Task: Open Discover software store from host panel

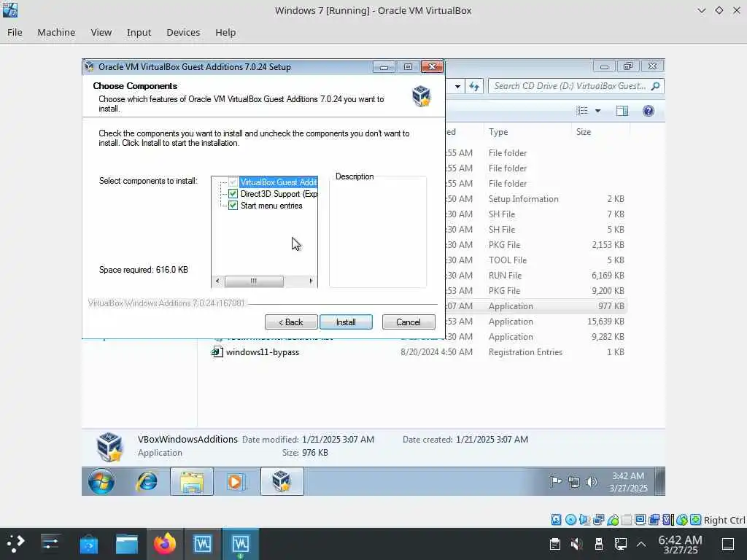Action: pyautogui.click(x=88, y=544)
